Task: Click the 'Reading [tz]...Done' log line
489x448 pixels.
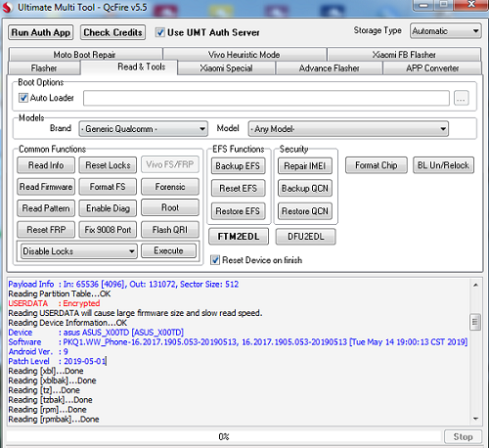Action: [44, 390]
